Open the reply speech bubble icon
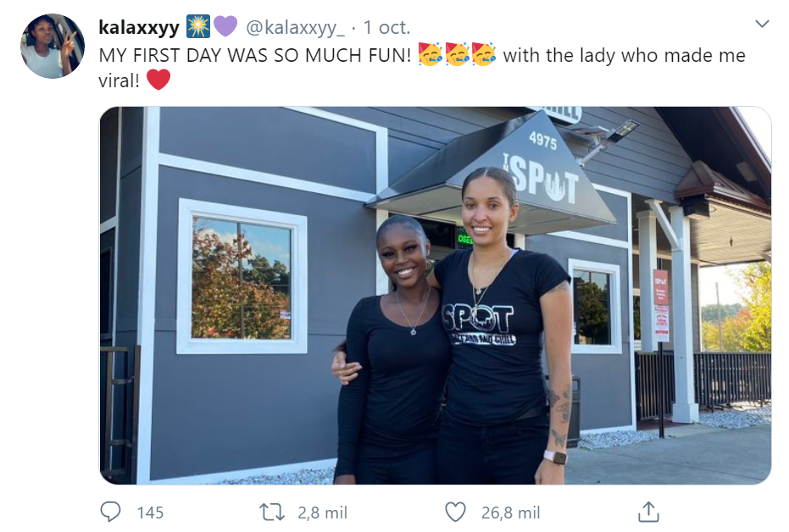Image resolution: width=789 pixels, height=532 pixels. point(110,512)
